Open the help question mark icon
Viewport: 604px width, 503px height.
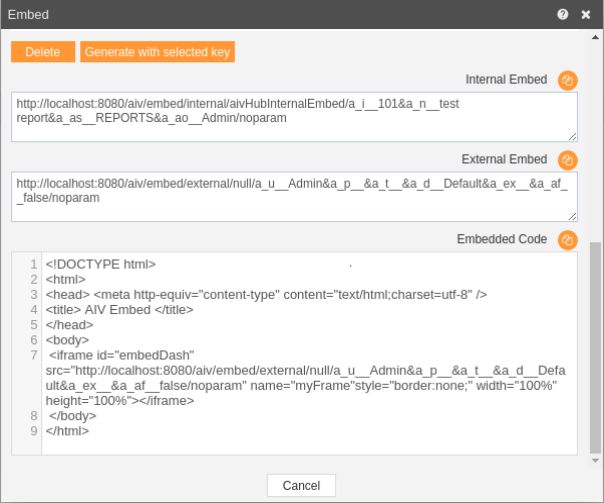pyautogui.click(x=562, y=14)
